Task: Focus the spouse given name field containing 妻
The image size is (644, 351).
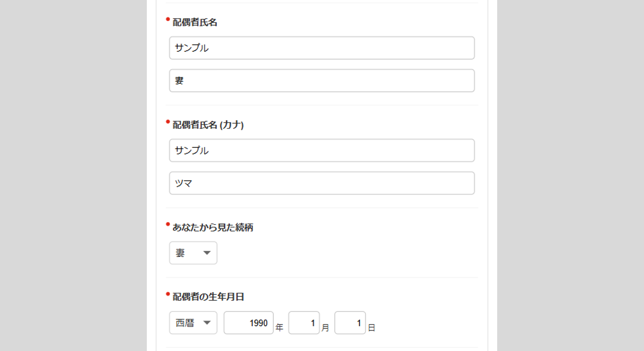Action: coord(322,81)
